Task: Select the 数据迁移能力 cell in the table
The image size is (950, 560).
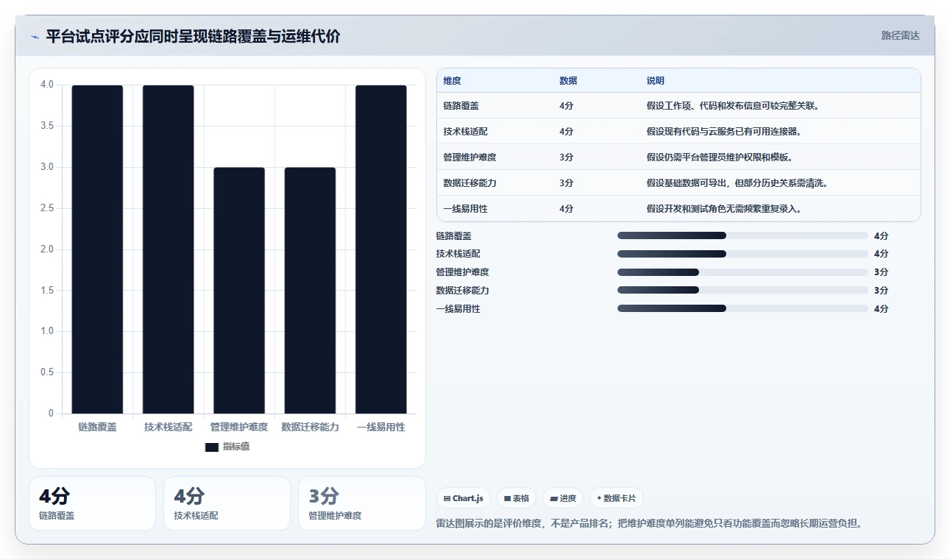Action: pyautogui.click(x=470, y=183)
